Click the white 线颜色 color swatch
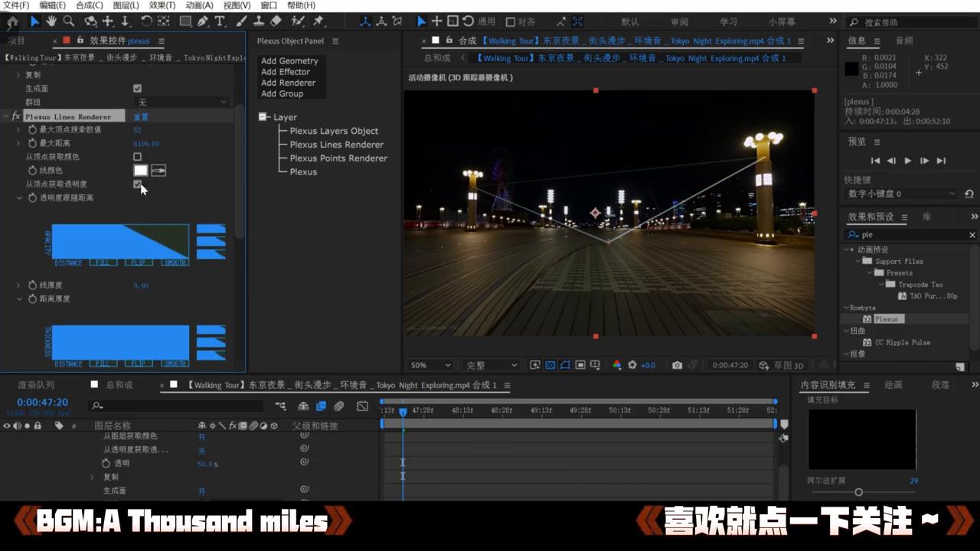 coord(141,170)
